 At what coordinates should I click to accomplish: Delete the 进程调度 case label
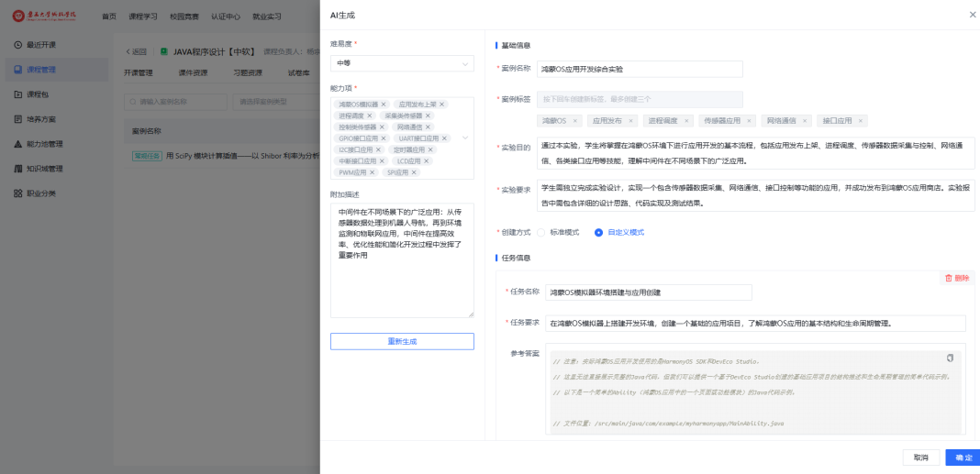click(686, 121)
